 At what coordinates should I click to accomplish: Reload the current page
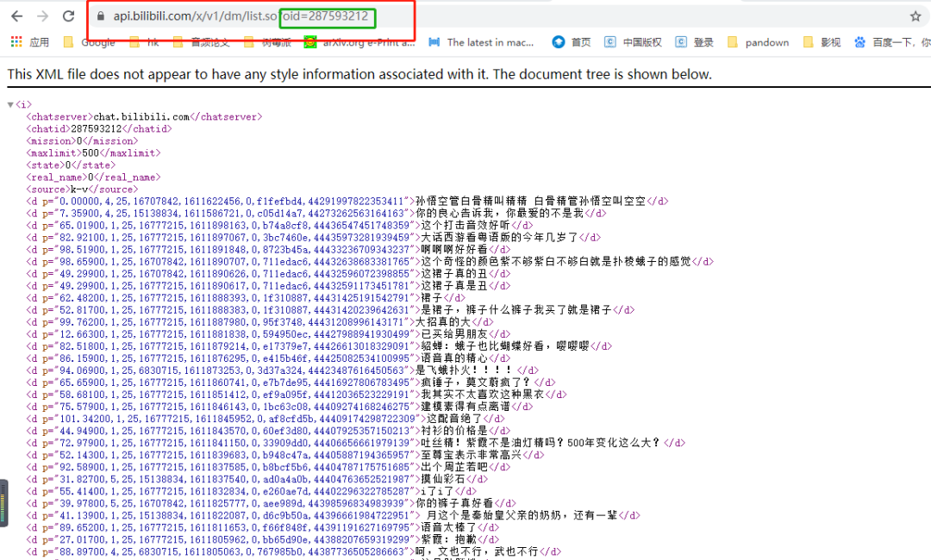pos(69,16)
